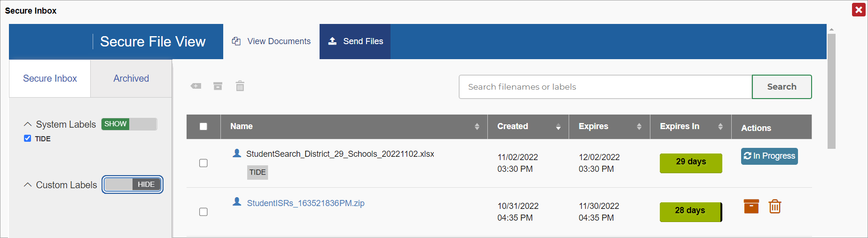
Task: Click the label tag icon in toolbar
Action: [196, 86]
